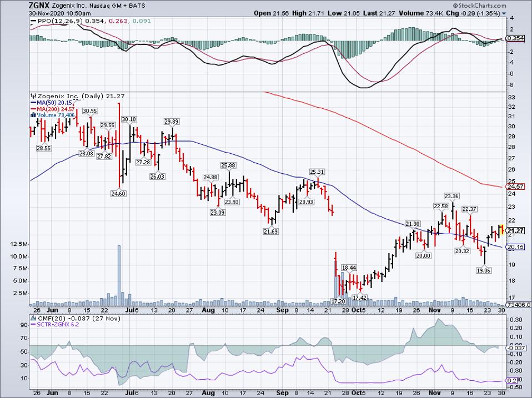The height and width of the screenshot is (398, 532).
Task: Click the 28.08 price label
Action: click(x=86, y=154)
